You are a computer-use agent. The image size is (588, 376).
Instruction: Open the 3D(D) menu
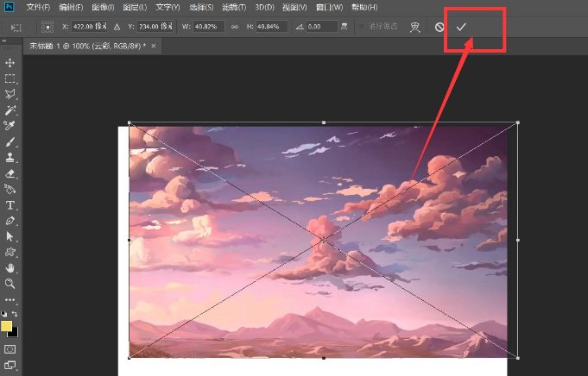(x=265, y=7)
